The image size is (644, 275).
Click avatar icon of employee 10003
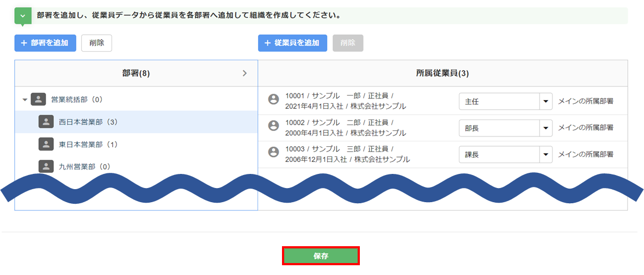[x=274, y=152]
